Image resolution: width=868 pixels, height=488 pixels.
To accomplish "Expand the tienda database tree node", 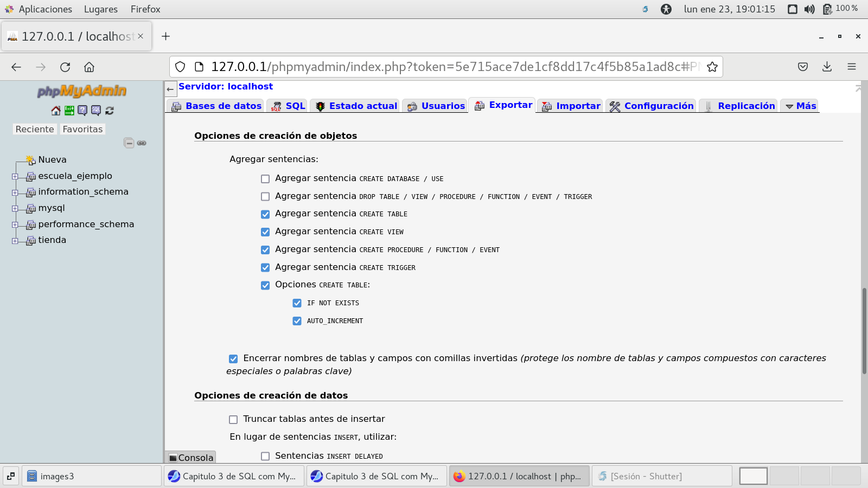I will (15, 241).
